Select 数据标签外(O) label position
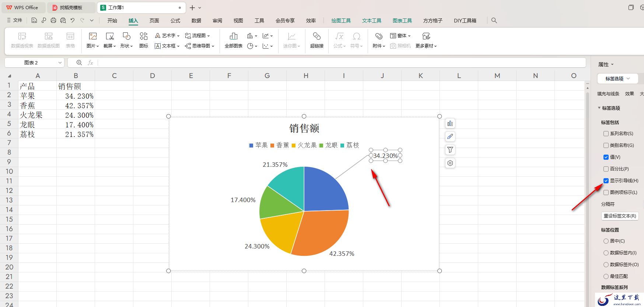The image size is (644, 307). (606, 265)
